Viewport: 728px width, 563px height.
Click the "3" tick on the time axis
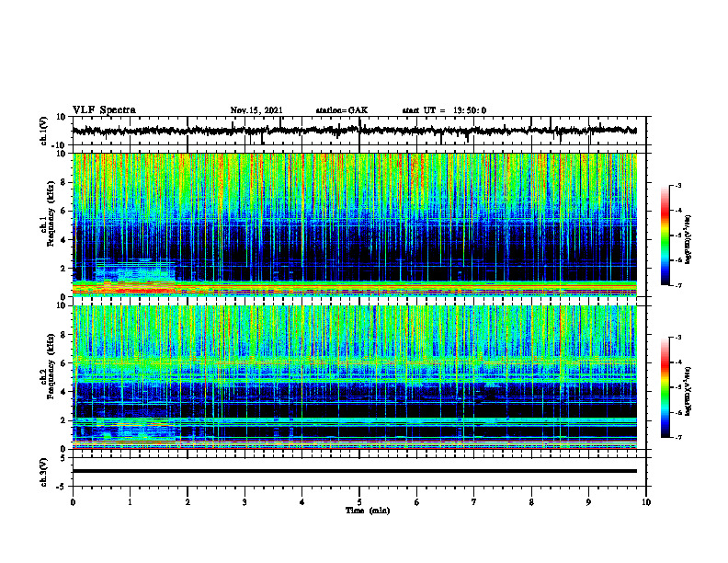[245, 502]
